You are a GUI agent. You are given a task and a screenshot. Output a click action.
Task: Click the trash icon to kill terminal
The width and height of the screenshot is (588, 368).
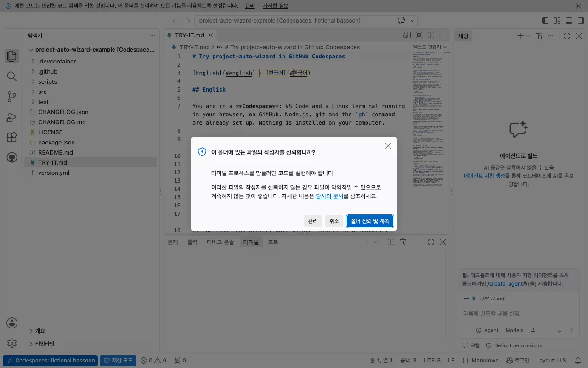[x=403, y=242]
